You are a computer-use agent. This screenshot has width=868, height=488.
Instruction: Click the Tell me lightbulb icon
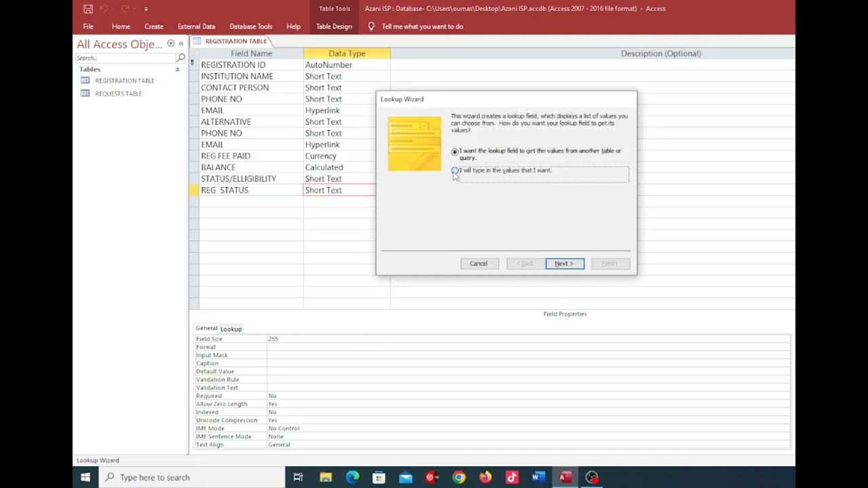(x=371, y=26)
